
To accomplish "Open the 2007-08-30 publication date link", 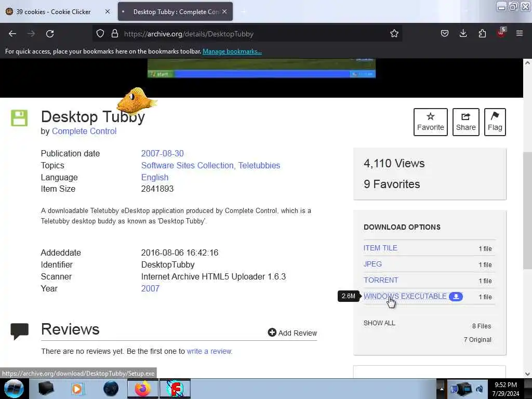I will 163,153.
